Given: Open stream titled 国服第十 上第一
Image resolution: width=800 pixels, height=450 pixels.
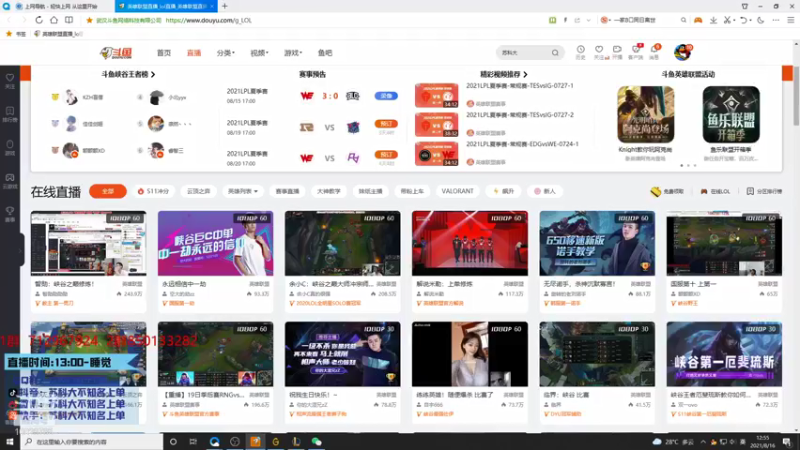Looking at the screenshot, I should coord(693,284).
